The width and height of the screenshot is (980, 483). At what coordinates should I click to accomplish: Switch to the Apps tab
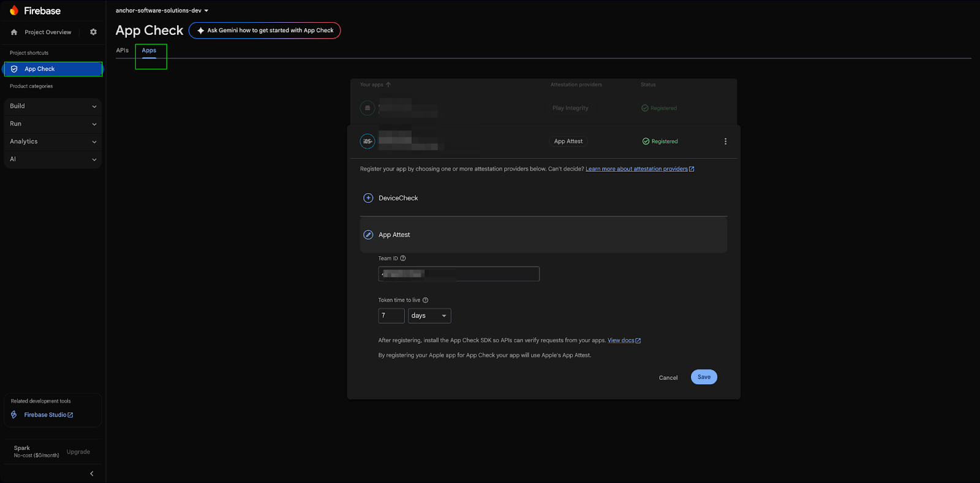pos(149,50)
